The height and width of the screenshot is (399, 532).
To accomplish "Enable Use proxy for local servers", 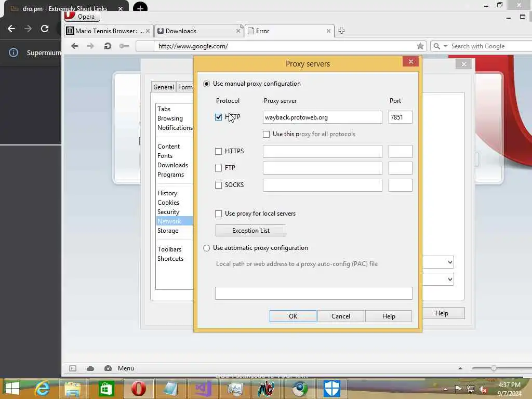I will [x=219, y=214].
